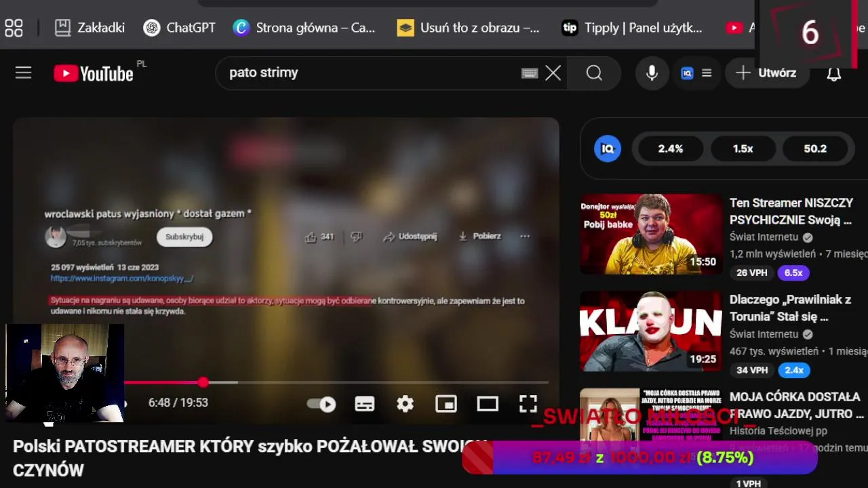Click the thumbs-down icon in the video
Image resolution: width=868 pixels, height=488 pixels.
pos(357,237)
